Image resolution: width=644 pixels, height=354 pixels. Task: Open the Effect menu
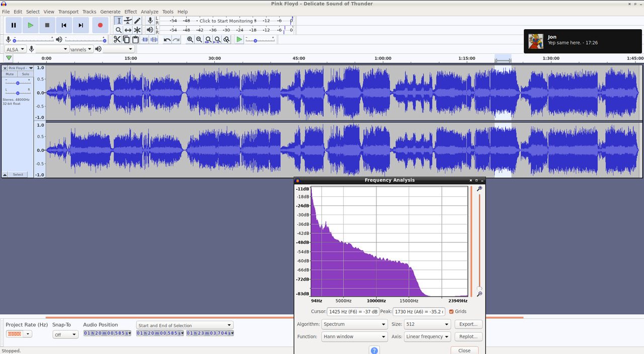131,12
